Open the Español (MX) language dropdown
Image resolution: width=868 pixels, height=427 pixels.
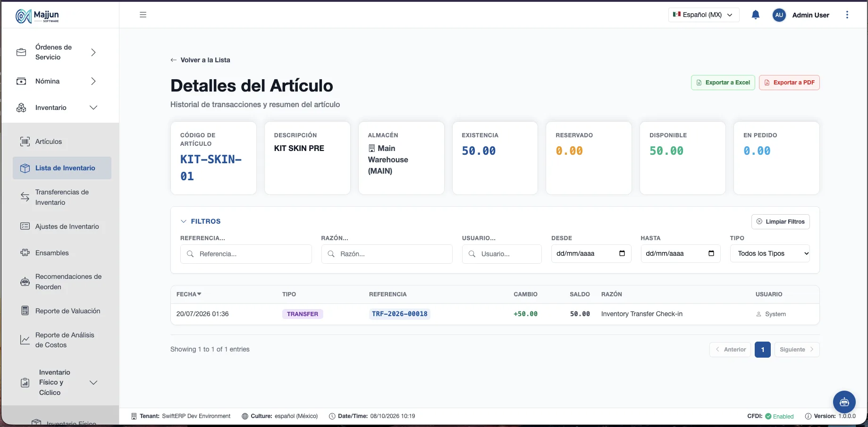point(704,15)
